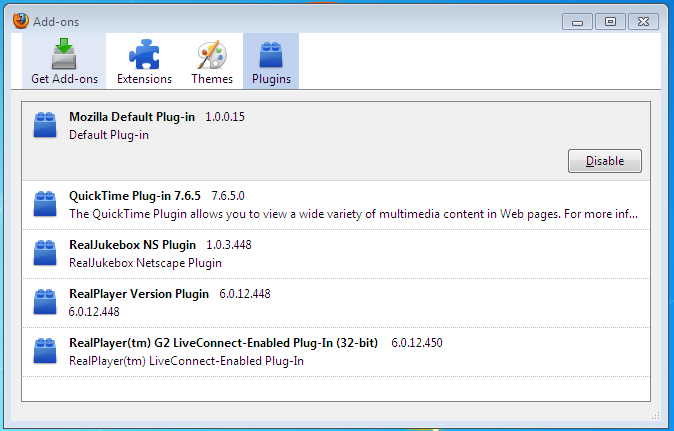Close the Add-ons window
Viewport: 674px width, 431px height.
tap(643, 21)
